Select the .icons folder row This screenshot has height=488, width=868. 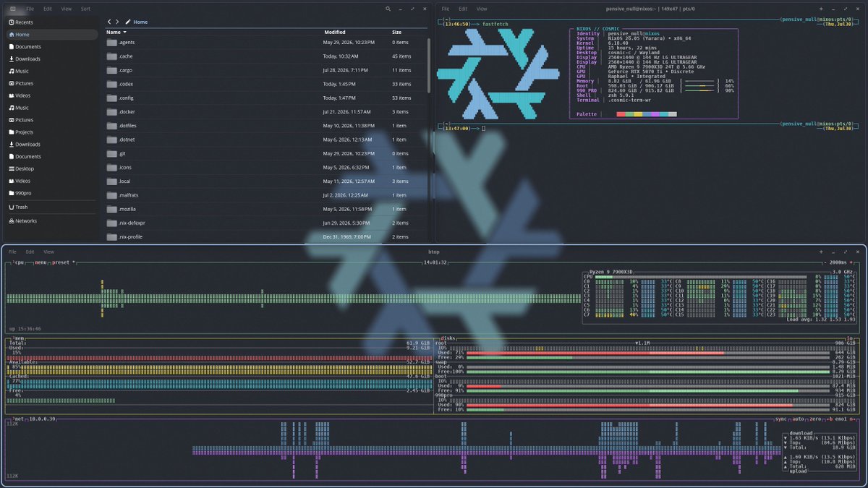pyautogui.click(x=265, y=167)
